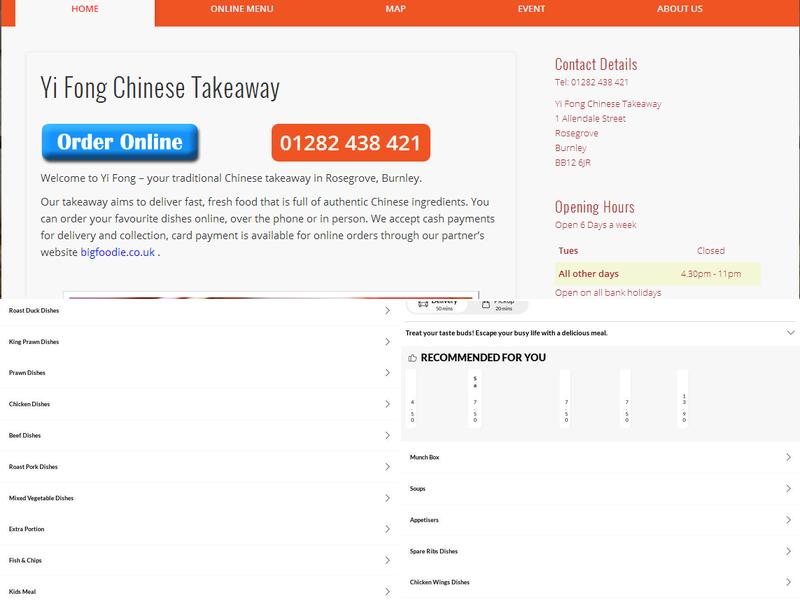Click the Pickup bag icon
800x600 pixels.
pos(485,305)
